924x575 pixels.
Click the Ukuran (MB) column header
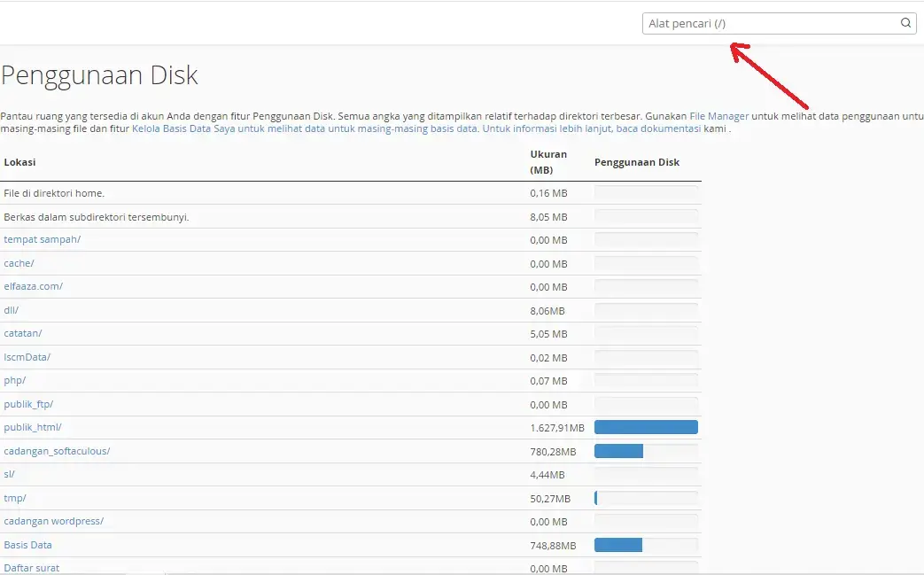pyautogui.click(x=549, y=161)
